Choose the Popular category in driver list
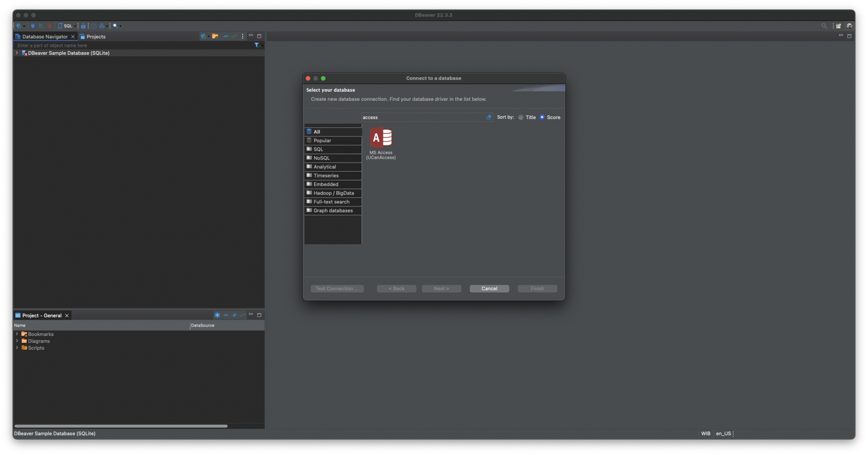The image size is (868, 455). pyautogui.click(x=322, y=140)
